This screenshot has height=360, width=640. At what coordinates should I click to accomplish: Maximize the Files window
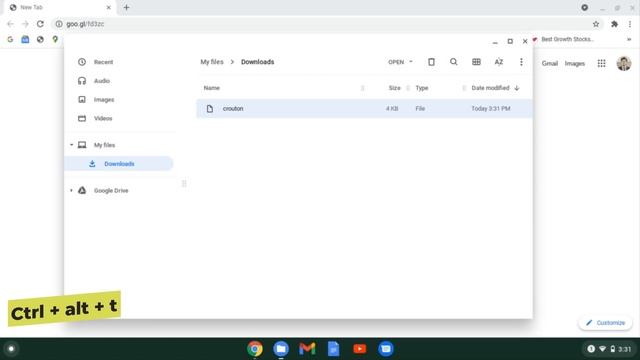[510, 42]
